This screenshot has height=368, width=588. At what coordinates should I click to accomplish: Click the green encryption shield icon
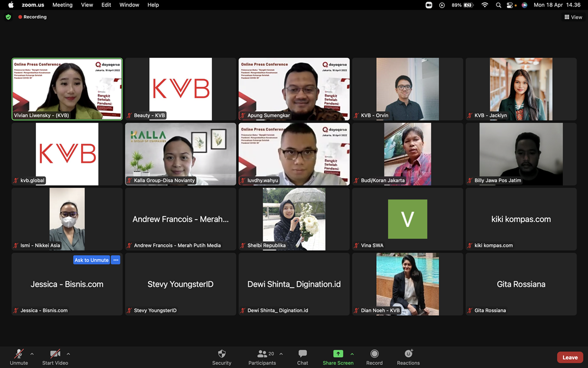pyautogui.click(x=8, y=17)
